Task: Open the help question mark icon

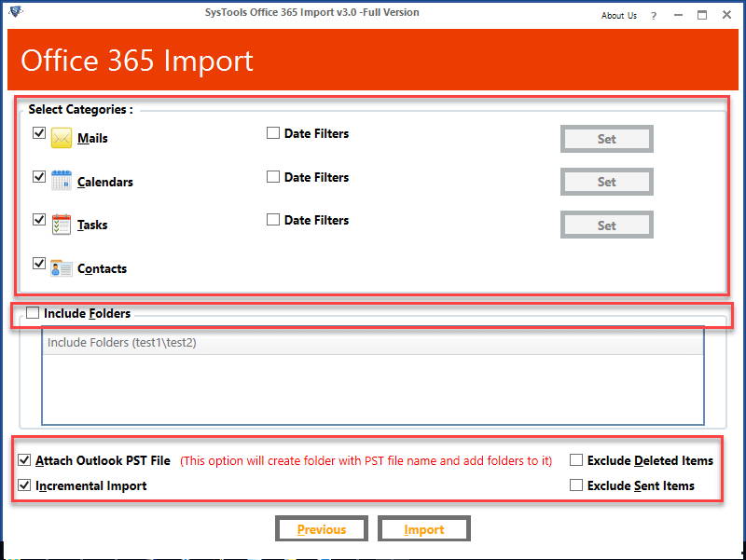Action: [x=654, y=16]
